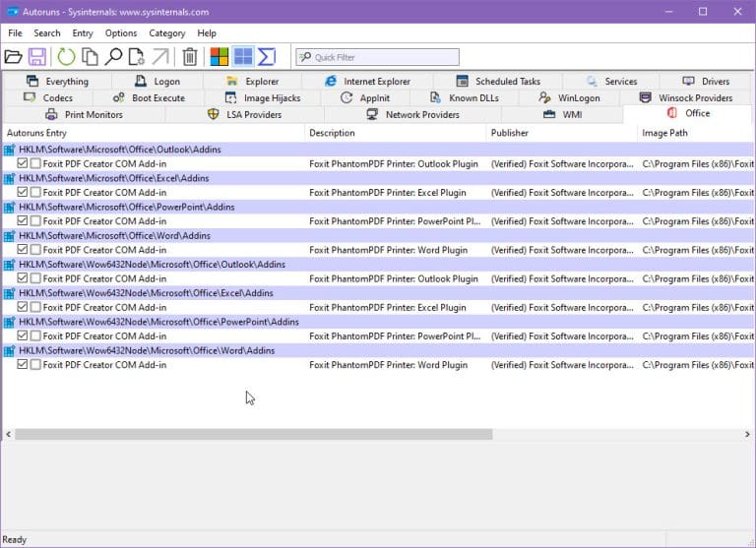The width and height of the screenshot is (756, 548).
Task: Click the Save toolbar icon
Action: (x=37, y=57)
